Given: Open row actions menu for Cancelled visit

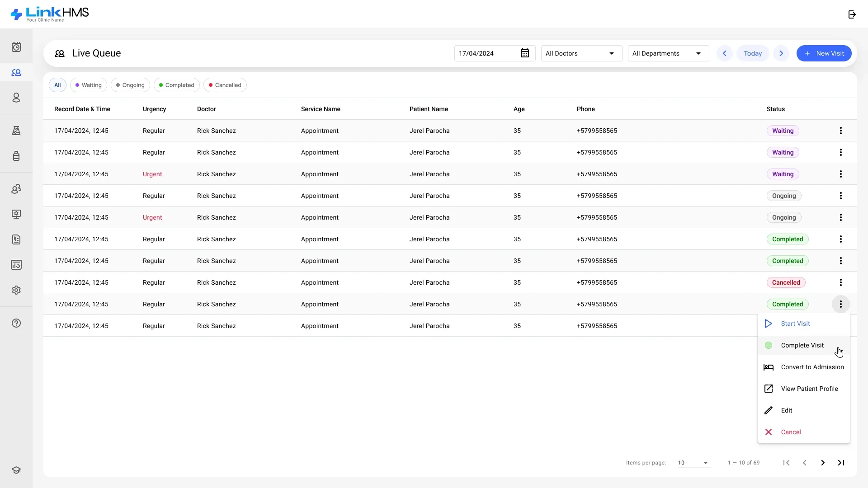Looking at the screenshot, I should point(840,282).
